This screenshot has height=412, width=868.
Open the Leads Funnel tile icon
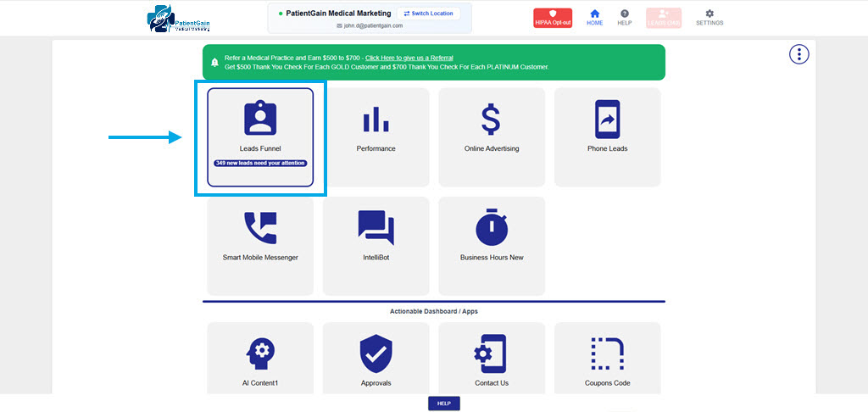[x=260, y=117]
